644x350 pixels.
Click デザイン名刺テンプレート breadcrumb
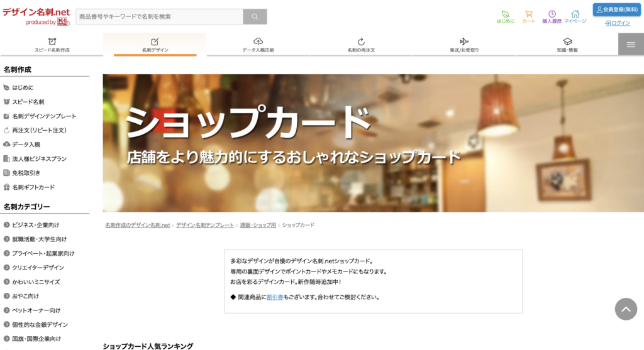tap(205, 225)
